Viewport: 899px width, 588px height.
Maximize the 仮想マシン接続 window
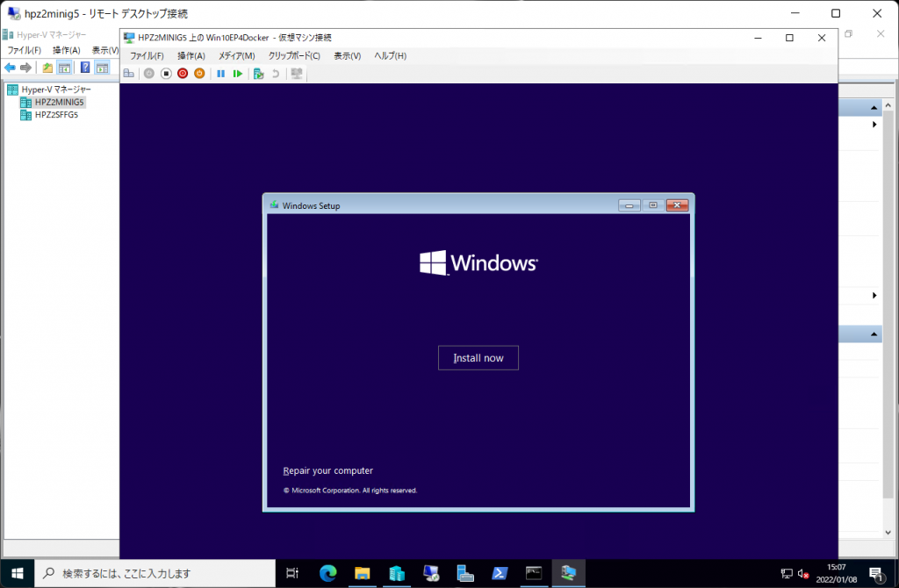pos(789,38)
